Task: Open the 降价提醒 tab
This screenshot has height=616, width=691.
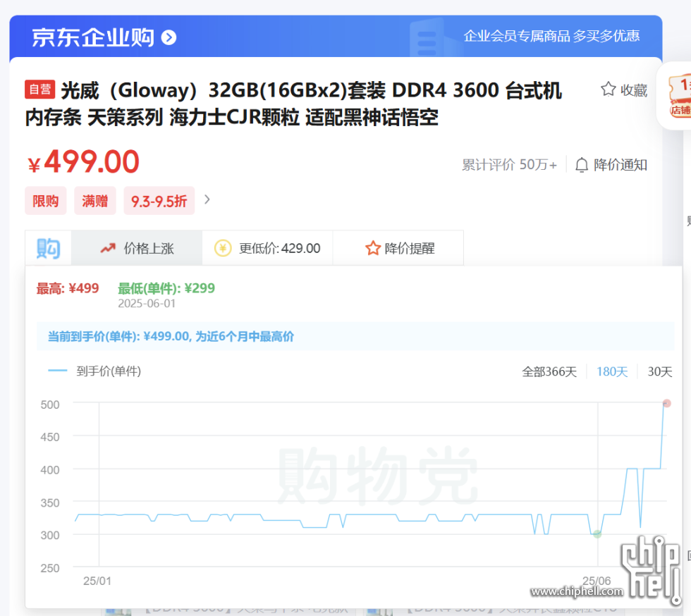Action: (398, 248)
